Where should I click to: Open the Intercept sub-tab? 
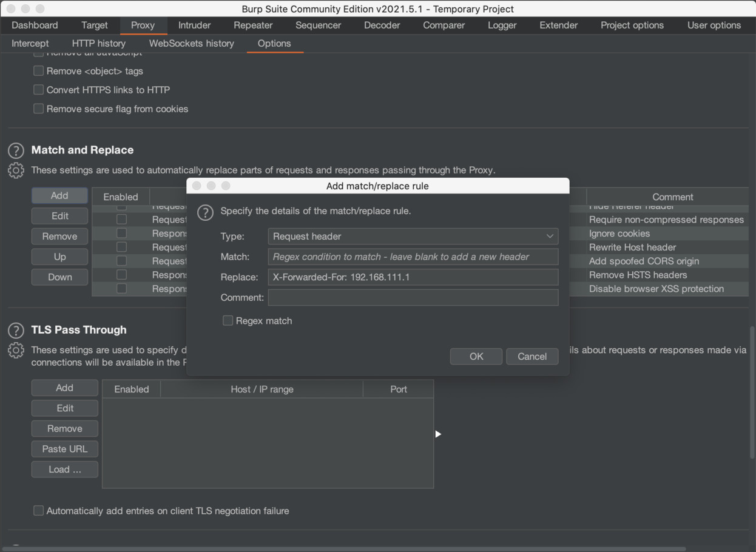pyautogui.click(x=30, y=43)
